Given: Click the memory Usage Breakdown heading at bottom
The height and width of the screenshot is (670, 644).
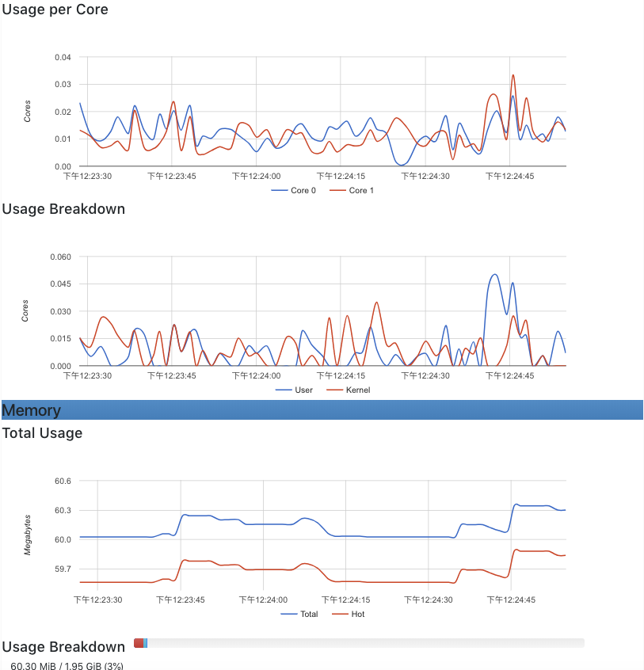Looking at the screenshot, I should (x=63, y=647).
